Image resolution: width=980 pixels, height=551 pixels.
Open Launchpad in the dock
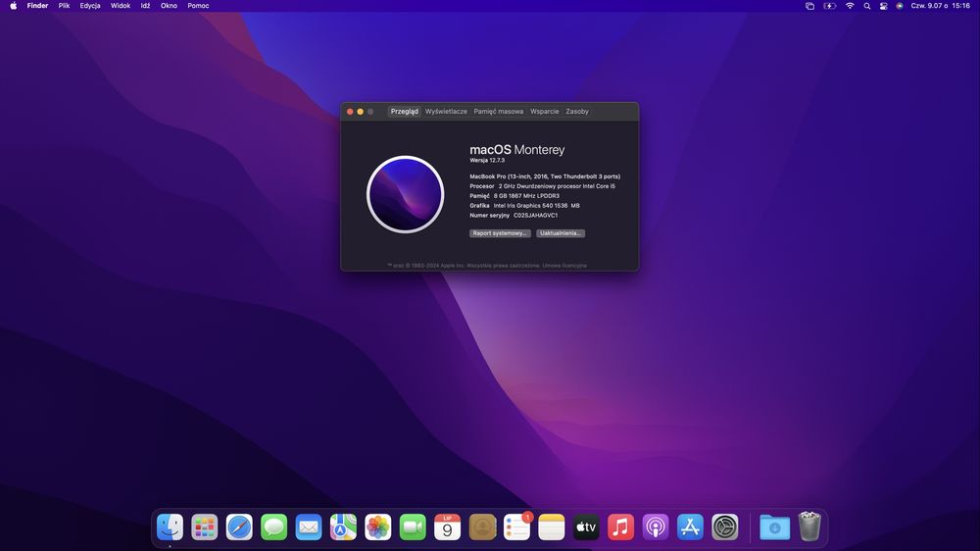pos(205,527)
